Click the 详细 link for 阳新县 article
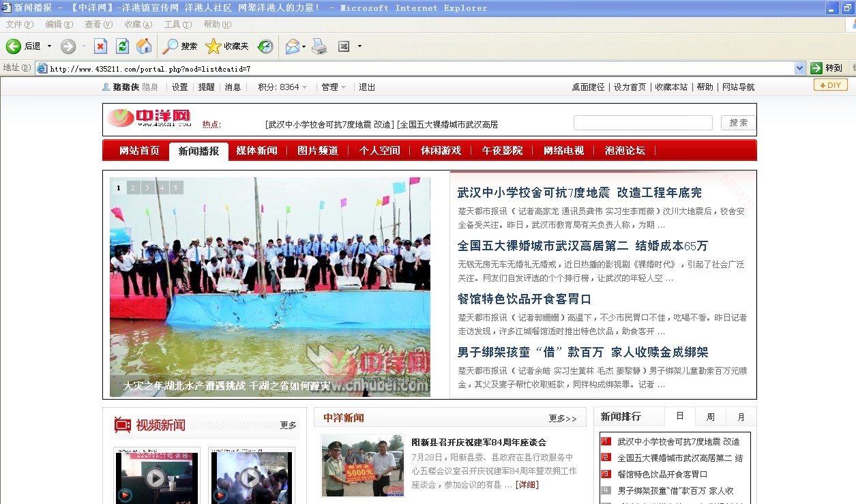Image resolution: width=856 pixels, height=504 pixels. point(527,484)
